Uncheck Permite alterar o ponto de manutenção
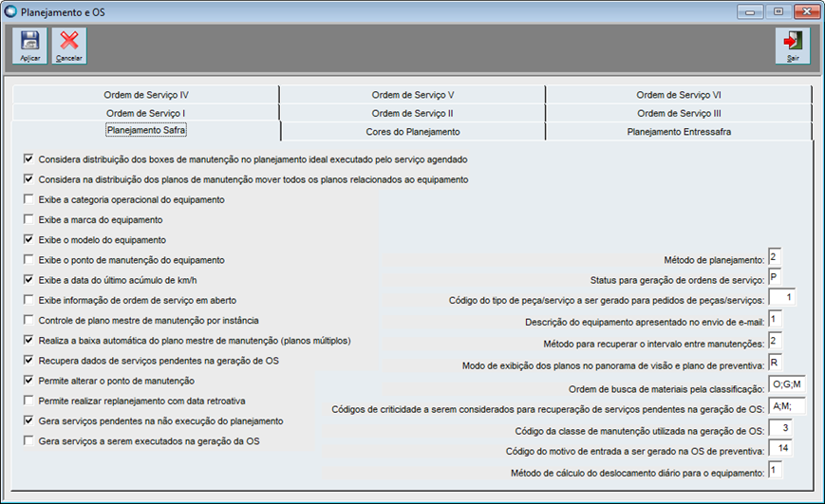Image resolution: width=825 pixels, height=504 pixels. [28, 380]
